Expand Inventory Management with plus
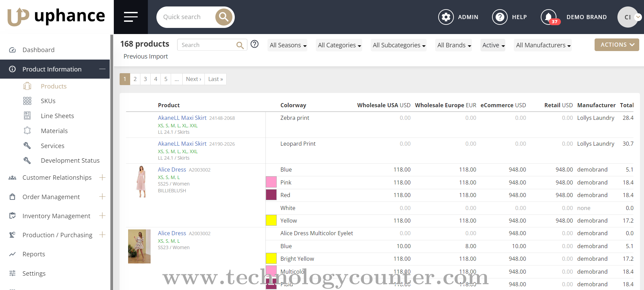The height and width of the screenshot is (290, 644). tap(102, 216)
